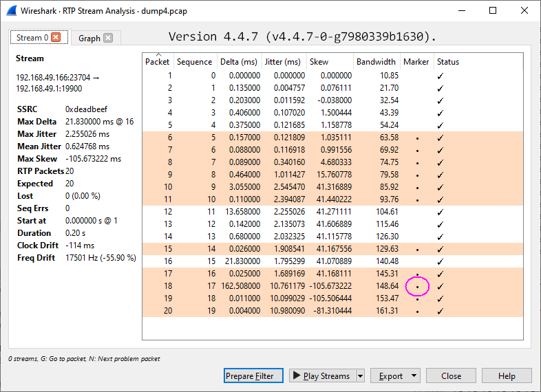Image resolution: width=541 pixels, height=392 pixels.
Task: Click Max Skew value -105.673222 ms
Action: pos(93,159)
